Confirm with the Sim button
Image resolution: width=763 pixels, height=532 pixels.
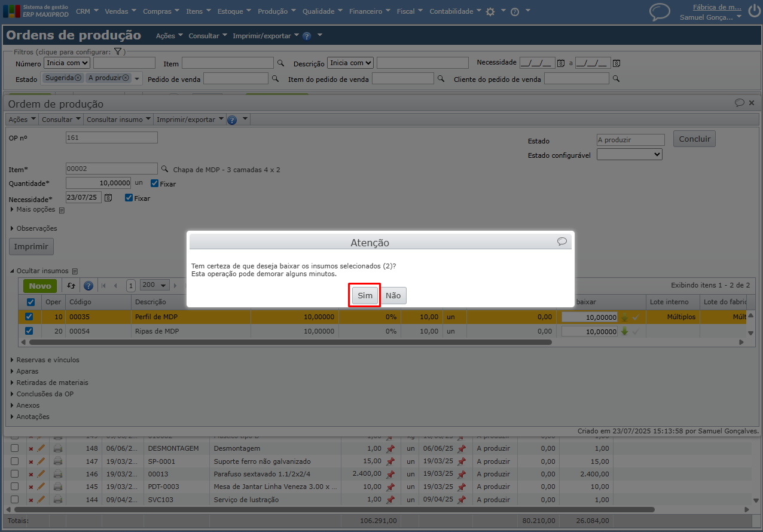365,296
